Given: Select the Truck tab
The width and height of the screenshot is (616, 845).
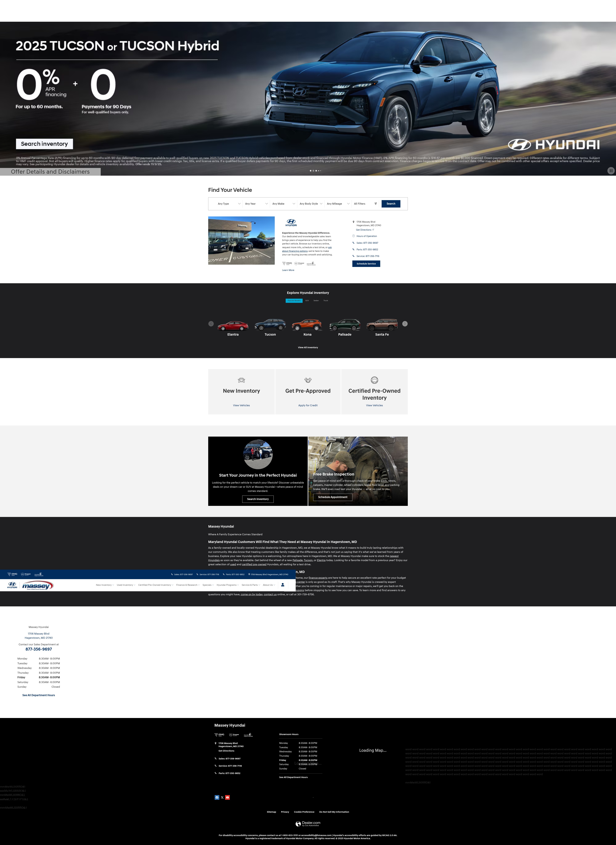Looking at the screenshot, I should point(326,300).
